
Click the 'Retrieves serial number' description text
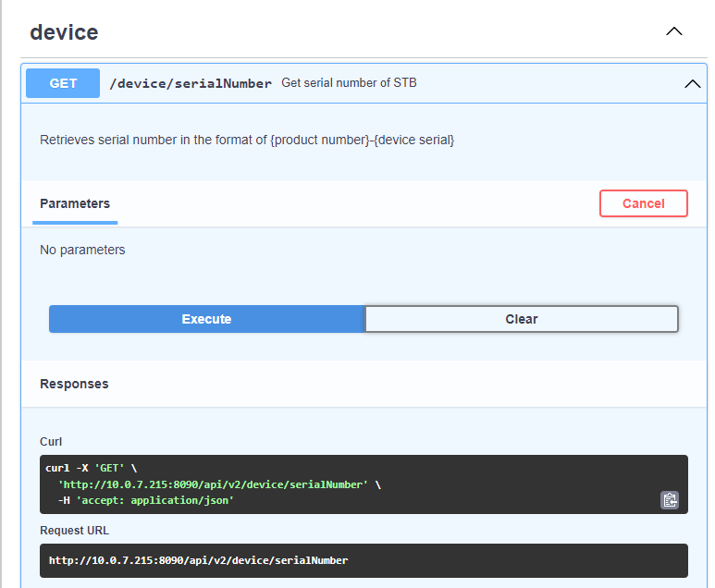point(247,140)
